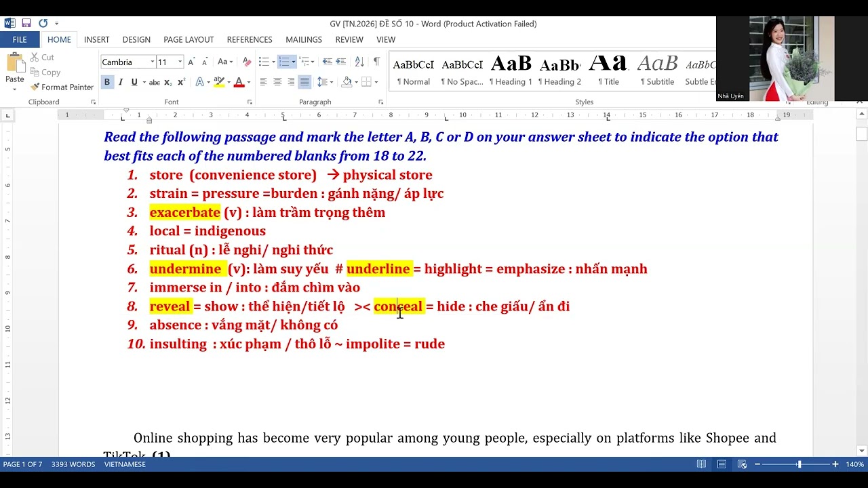Switch to DESIGN tab
This screenshot has height=488, width=868.
(x=136, y=39)
